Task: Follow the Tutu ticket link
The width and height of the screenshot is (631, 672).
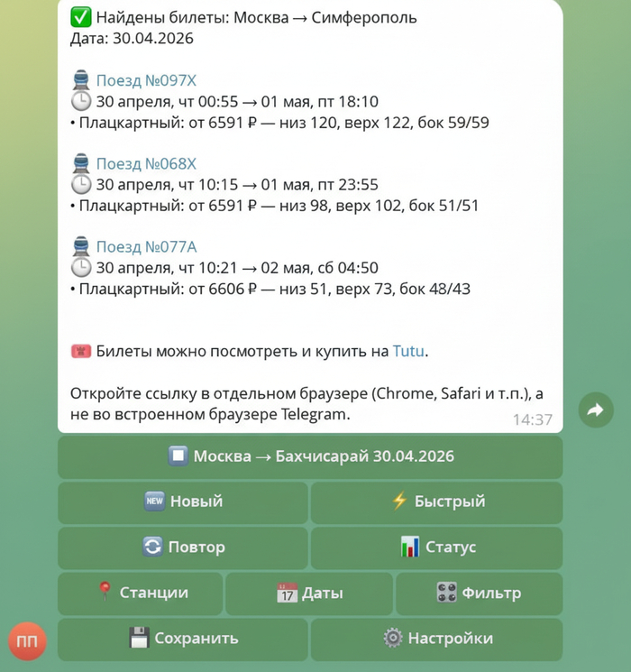Action: [408, 352]
